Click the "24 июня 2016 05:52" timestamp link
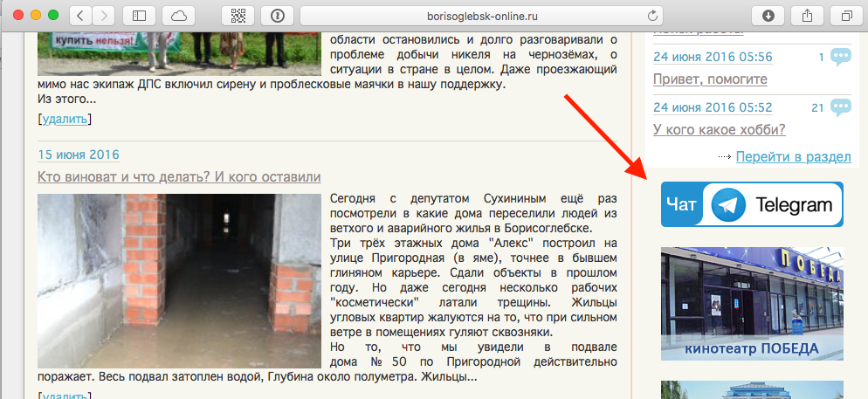 (x=713, y=107)
